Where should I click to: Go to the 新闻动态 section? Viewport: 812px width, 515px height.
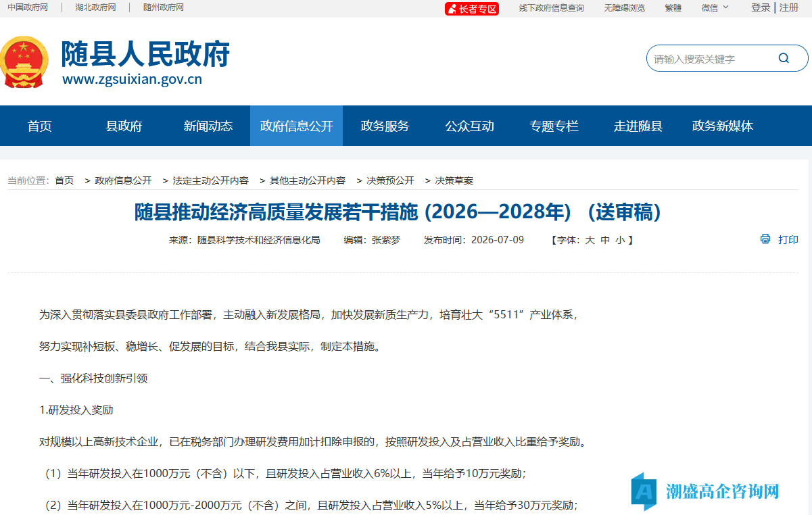208,126
